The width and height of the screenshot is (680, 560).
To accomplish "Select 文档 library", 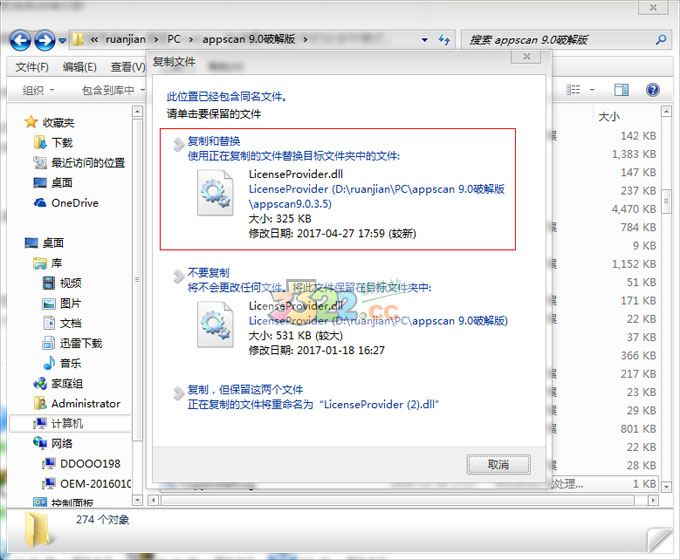I will coord(70,323).
